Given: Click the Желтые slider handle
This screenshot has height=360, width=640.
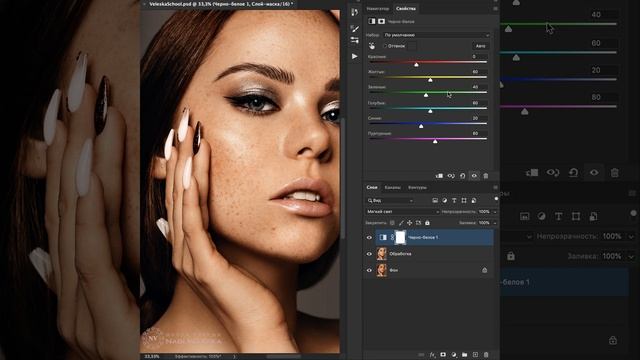Looking at the screenshot, I should pos(430,80).
